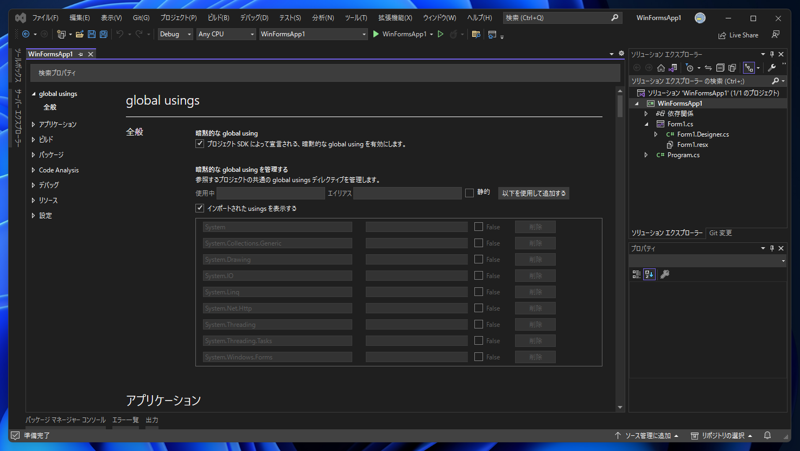Image resolution: width=800 pixels, height=451 pixels.
Task: Click the notifications bell in status bar
Action: (x=767, y=435)
